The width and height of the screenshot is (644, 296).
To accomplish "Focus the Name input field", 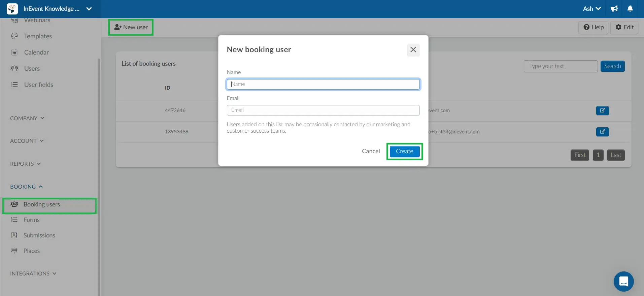I will point(323,84).
